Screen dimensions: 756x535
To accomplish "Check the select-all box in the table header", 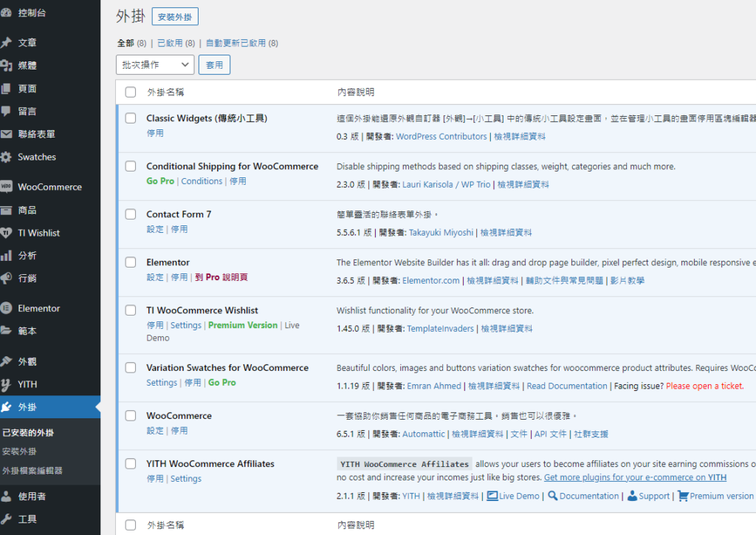I will click(131, 92).
